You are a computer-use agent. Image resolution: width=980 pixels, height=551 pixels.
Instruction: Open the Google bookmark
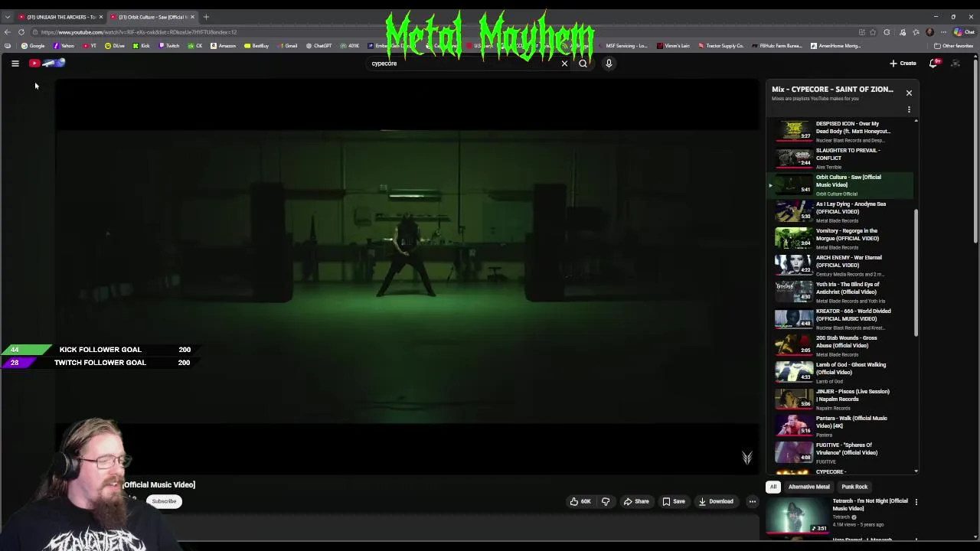[x=33, y=46]
